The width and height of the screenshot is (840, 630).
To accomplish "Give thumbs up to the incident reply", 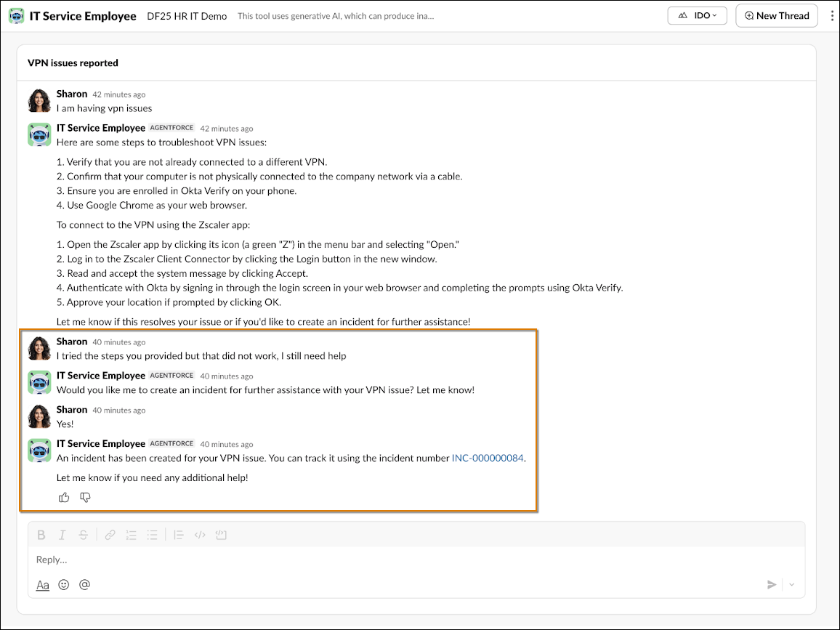I will pos(64,498).
